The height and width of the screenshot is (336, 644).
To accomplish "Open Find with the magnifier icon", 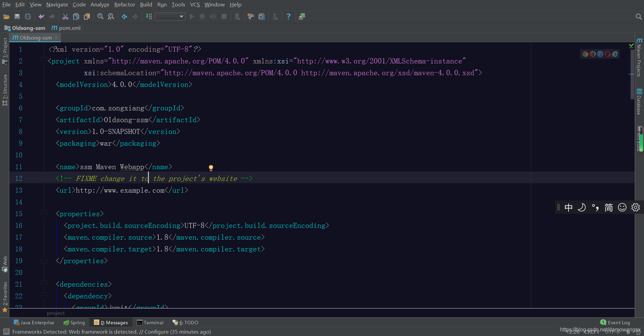I will 100,16.
